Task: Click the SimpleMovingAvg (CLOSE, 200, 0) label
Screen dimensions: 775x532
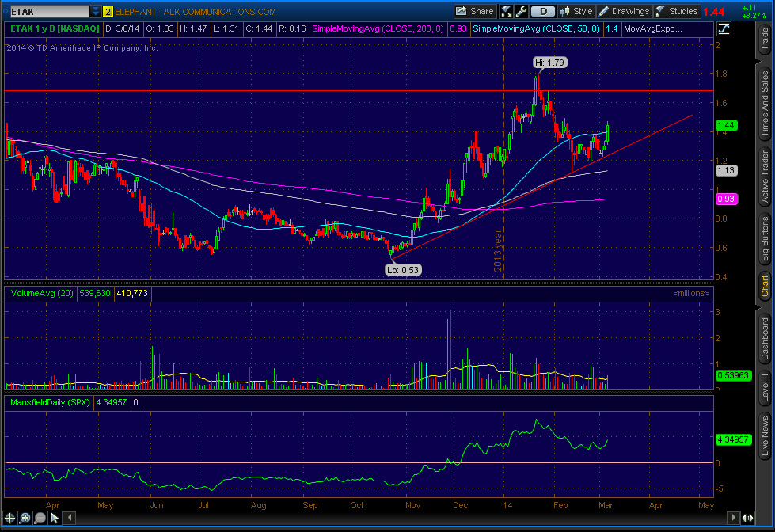Action: click(x=378, y=28)
